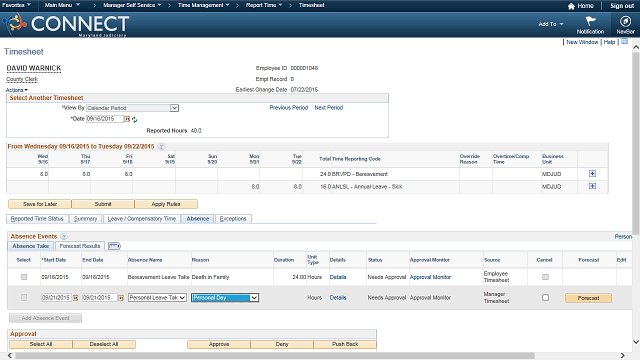
Task: Click the horizontal scrollbar at the bottom
Action: [x=274, y=356]
